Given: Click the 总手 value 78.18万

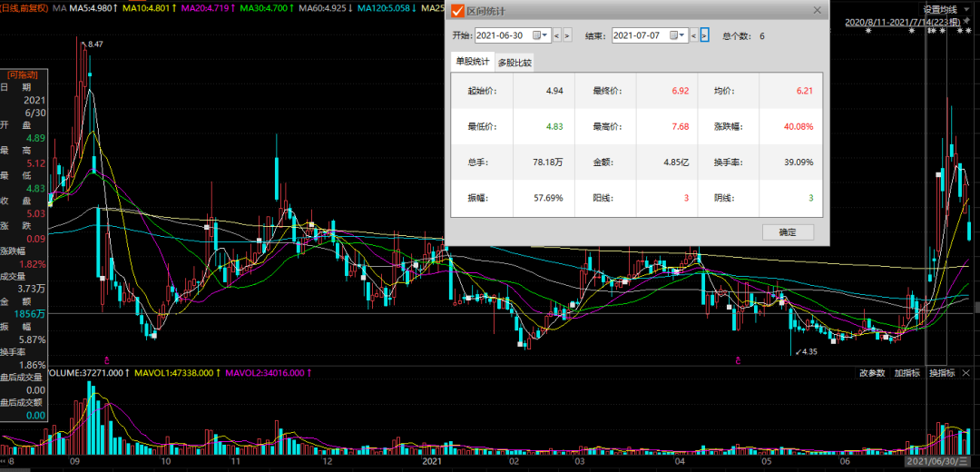Looking at the screenshot, I should coord(547,162).
